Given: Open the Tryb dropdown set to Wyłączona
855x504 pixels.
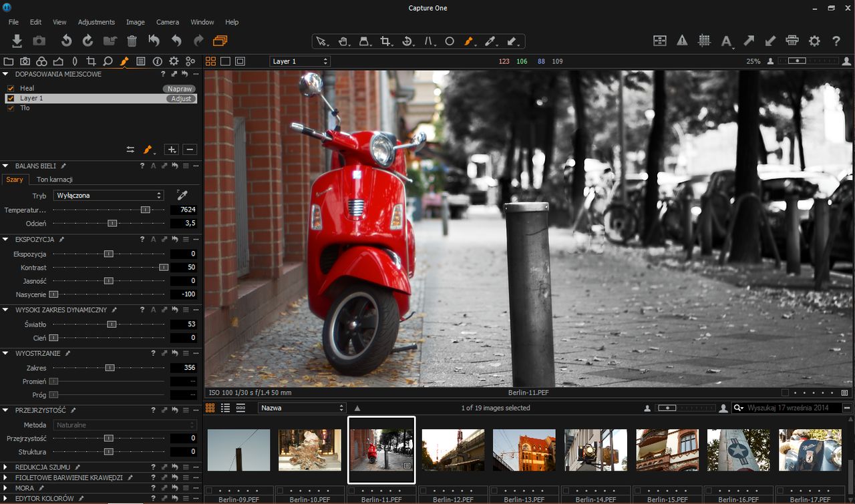Looking at the screenshot, I should 108,195.
